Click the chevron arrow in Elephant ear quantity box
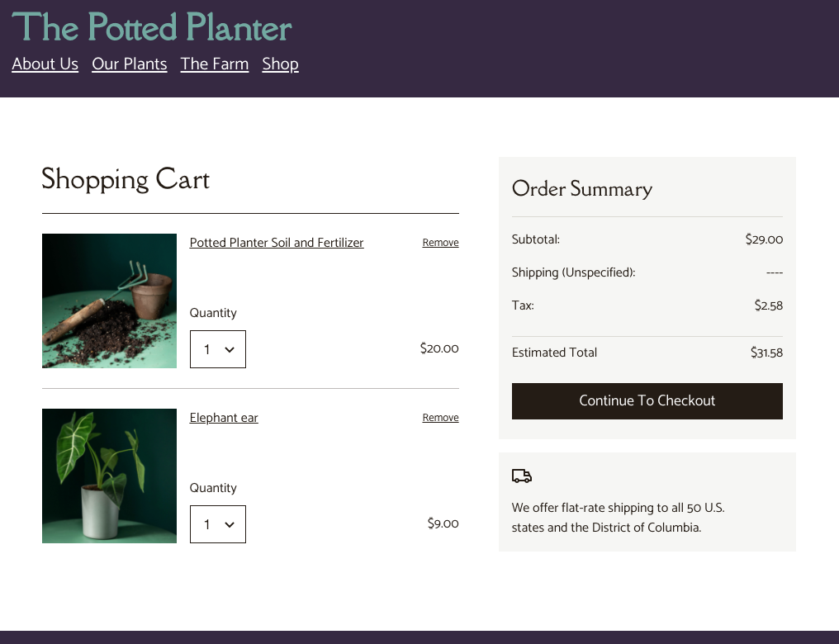 (x=230, y=525)
